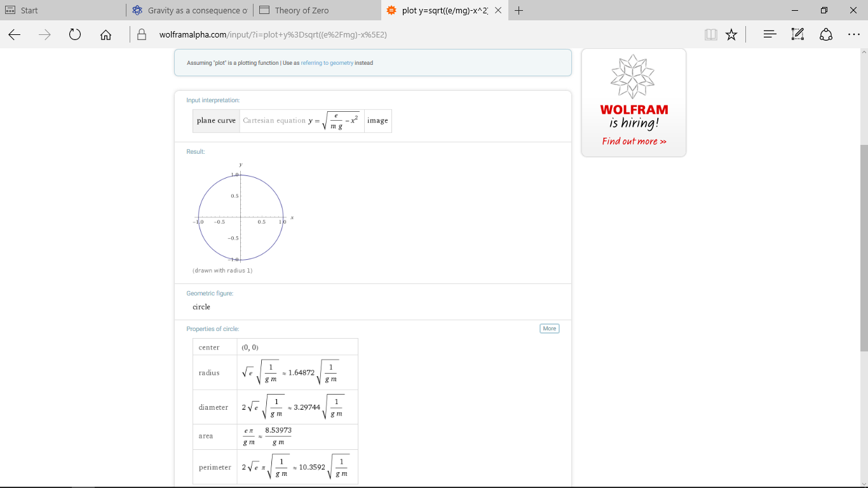Open the Share icon in toolbar
The height and width of the screenshot is (488, 868).
pos(826,35)
